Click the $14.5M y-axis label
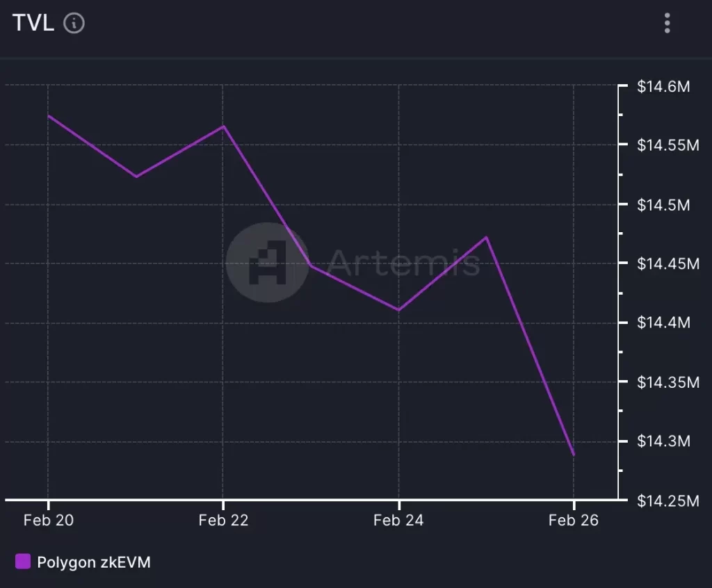712x588 pixels. (663, 205)
